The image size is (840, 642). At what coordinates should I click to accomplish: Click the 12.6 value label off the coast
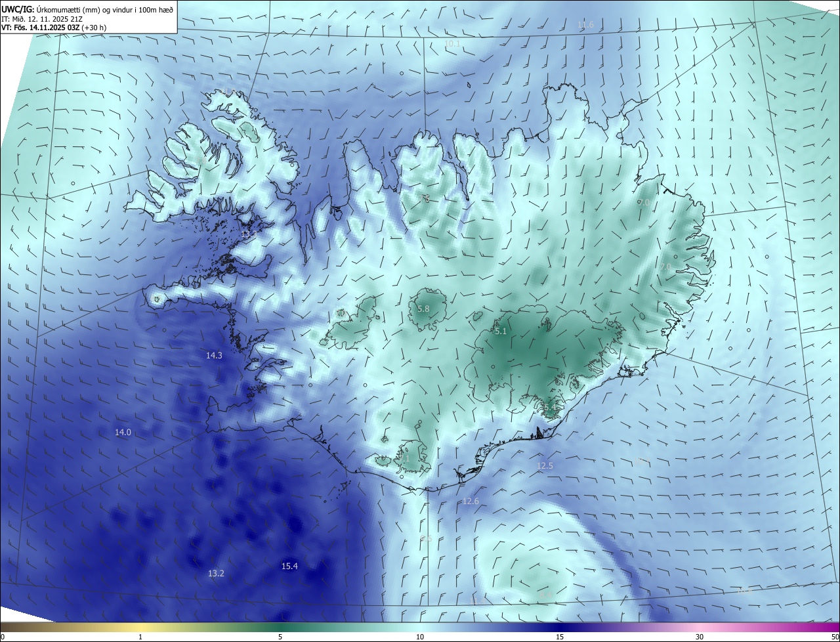click(x=471, y=501)
